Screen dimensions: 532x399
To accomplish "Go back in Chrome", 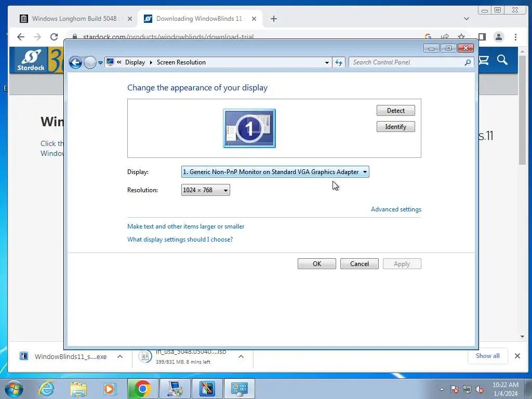I will [x=21, y=37].
